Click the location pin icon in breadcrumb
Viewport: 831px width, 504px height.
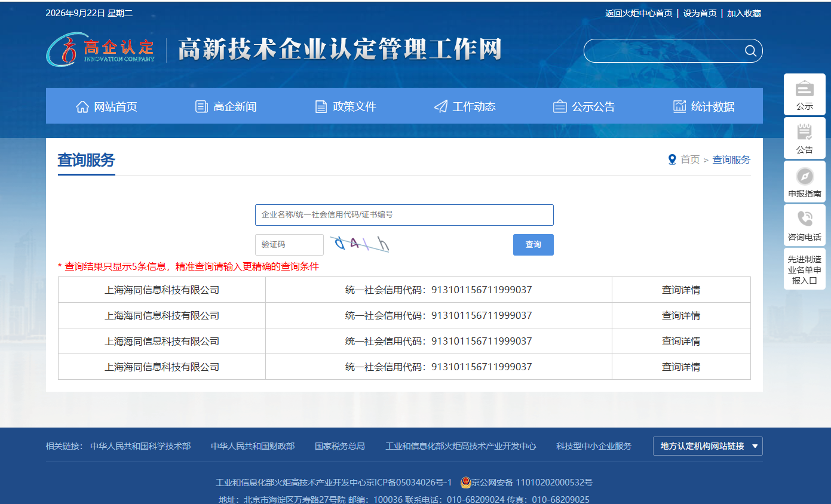672,159
